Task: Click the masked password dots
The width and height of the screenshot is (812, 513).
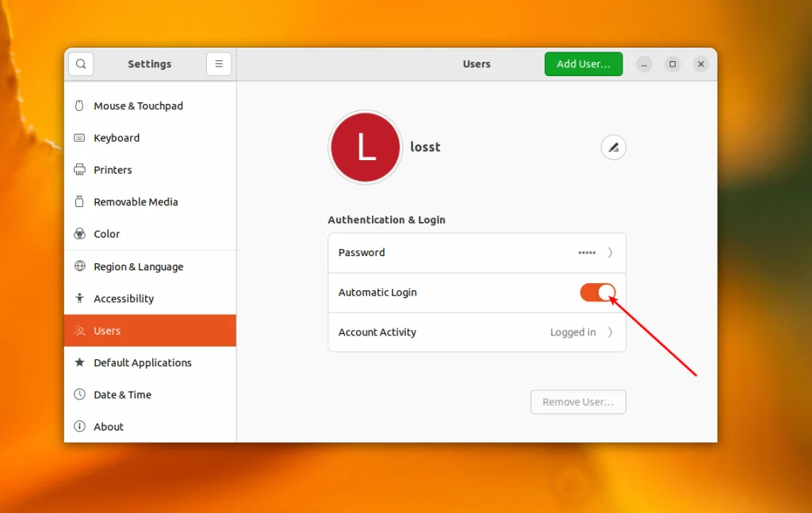Action: tap(587, 253)
